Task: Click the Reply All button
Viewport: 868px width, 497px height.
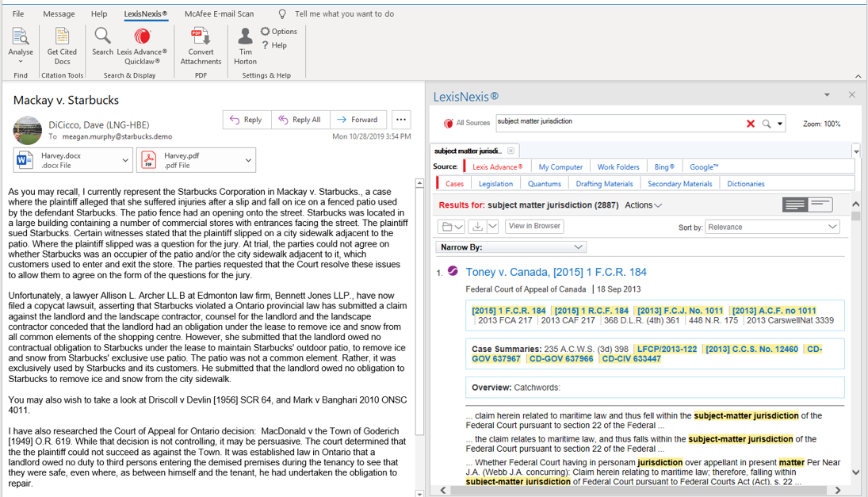Action: (300, 120)
